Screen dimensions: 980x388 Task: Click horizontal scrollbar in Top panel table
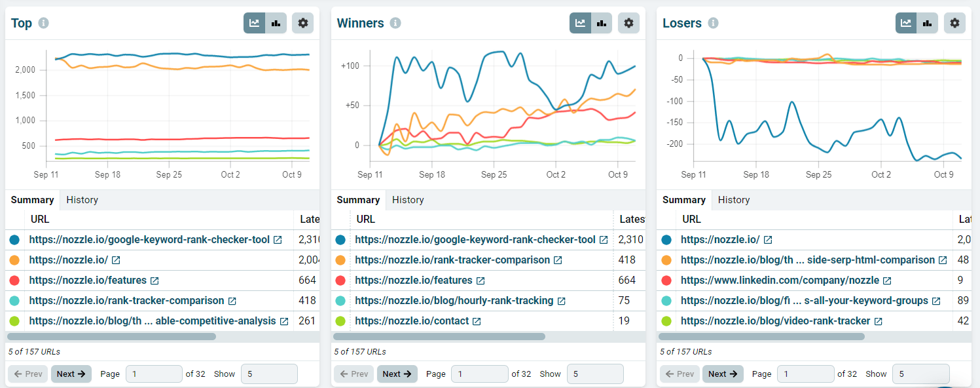[112, 336]
